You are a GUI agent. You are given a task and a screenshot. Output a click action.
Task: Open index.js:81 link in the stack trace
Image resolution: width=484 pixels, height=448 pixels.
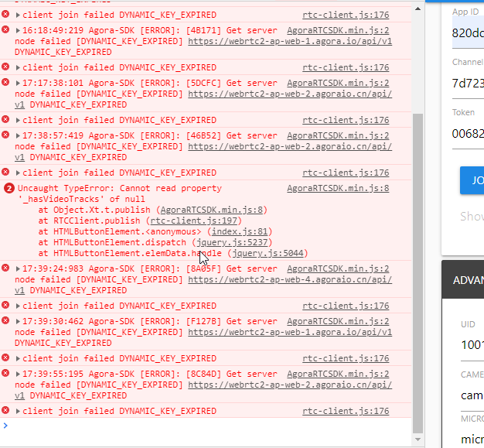point(240,231)
